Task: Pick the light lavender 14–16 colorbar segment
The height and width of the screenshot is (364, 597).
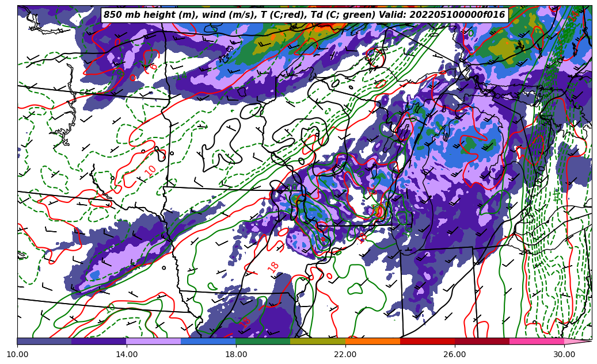Action: (x=154, y=341)
